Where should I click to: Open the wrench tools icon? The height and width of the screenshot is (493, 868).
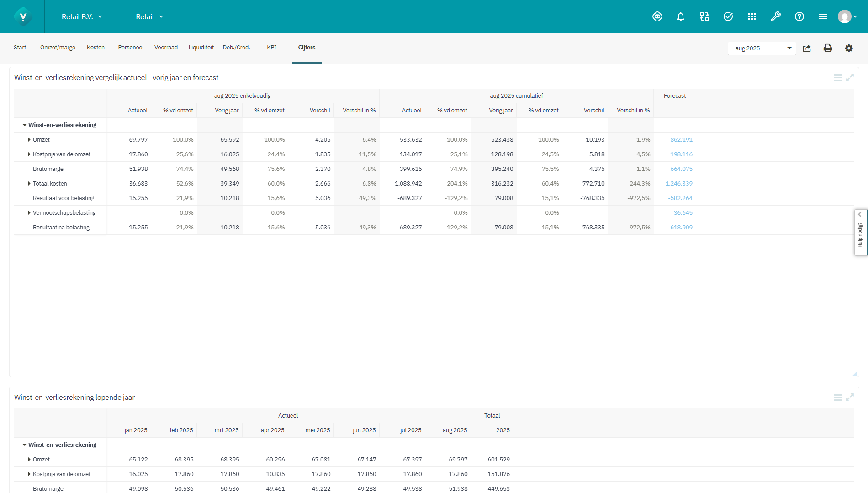point(775,17)
